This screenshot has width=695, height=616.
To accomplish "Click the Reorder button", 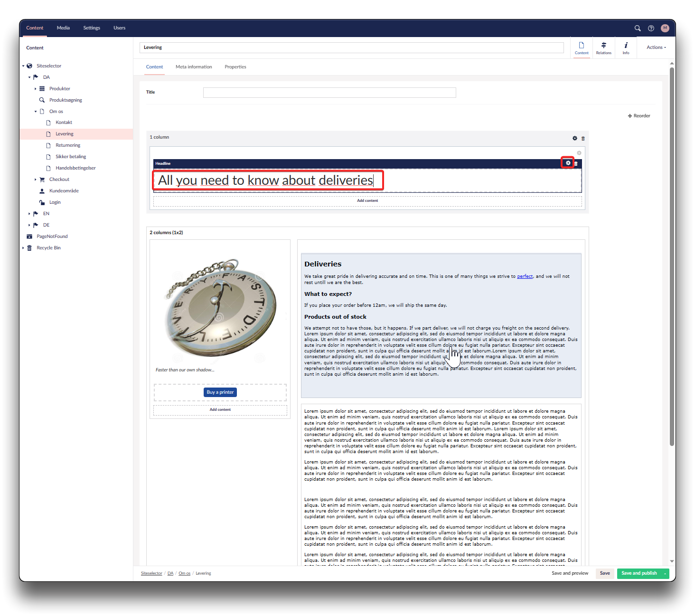I will click(x=639, y=116).
